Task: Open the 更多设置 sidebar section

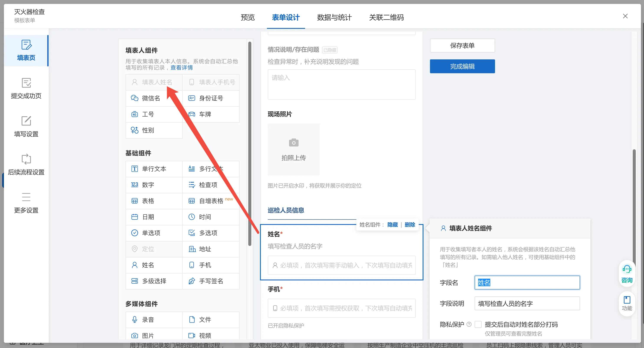Action: point(26,203)
